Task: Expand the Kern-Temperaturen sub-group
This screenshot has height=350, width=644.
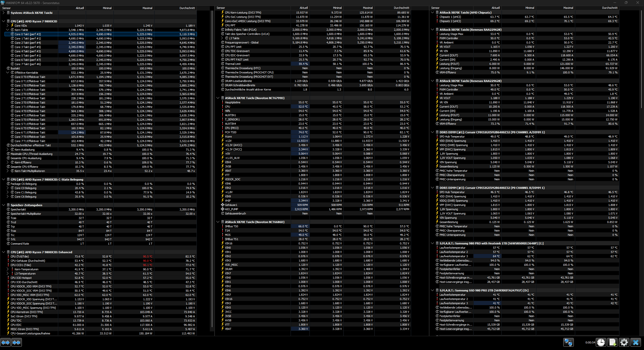Action: click(x=8, y=269)
